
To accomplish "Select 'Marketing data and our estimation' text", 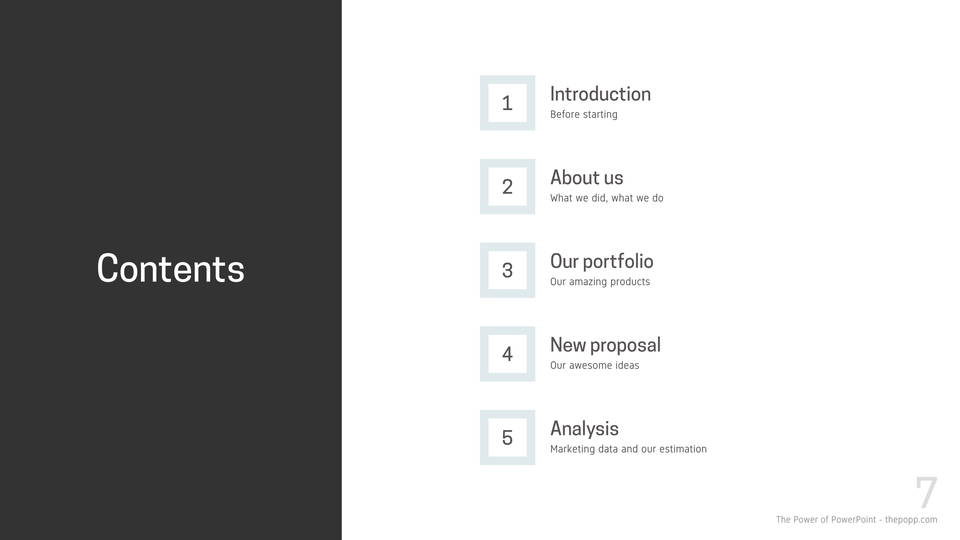I will 628,449.
